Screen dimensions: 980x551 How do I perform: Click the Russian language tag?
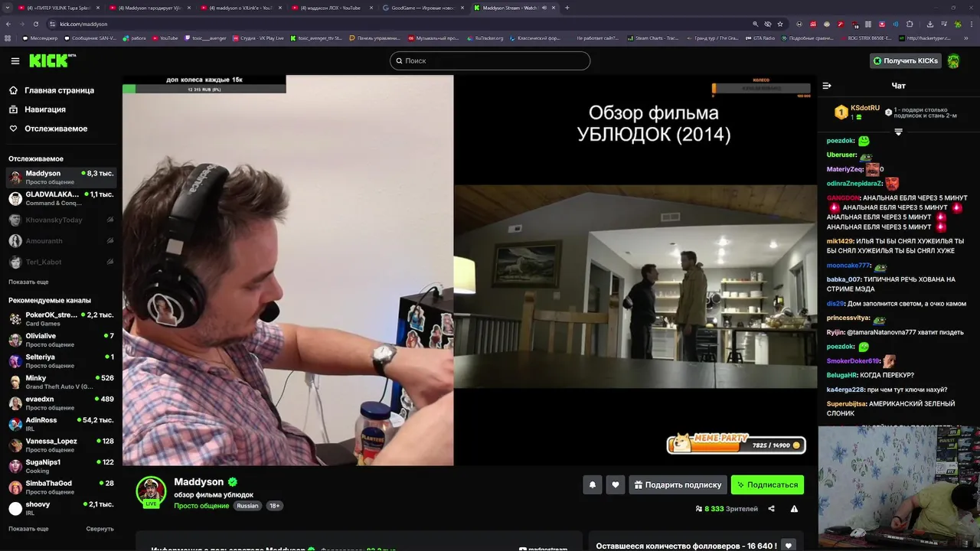[247, 506]
